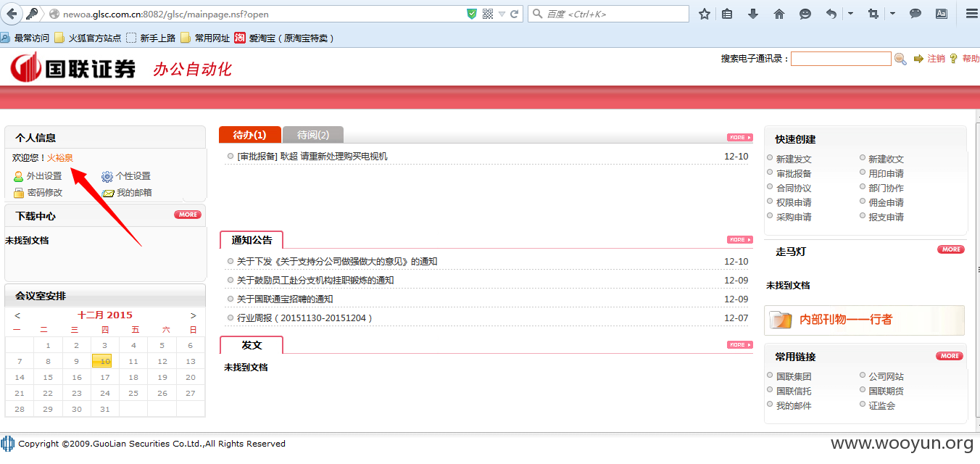
Task: Click MORE button in 下载中心
Action: (x=188, y=215)
